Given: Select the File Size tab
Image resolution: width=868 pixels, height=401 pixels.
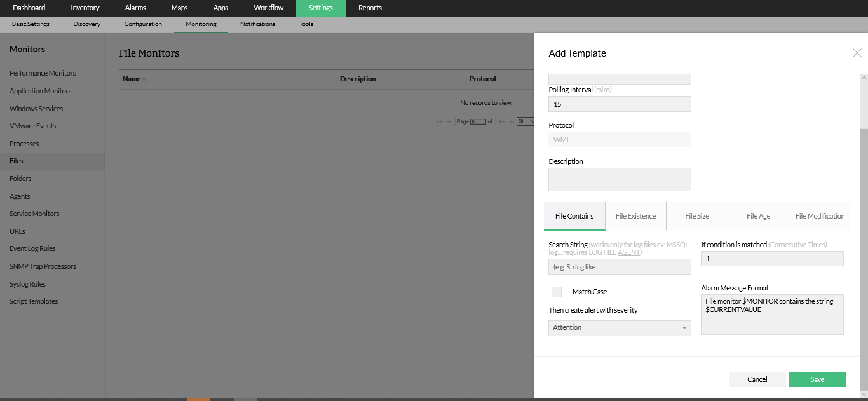Looking at the screenshot, I should click(697, 216).
